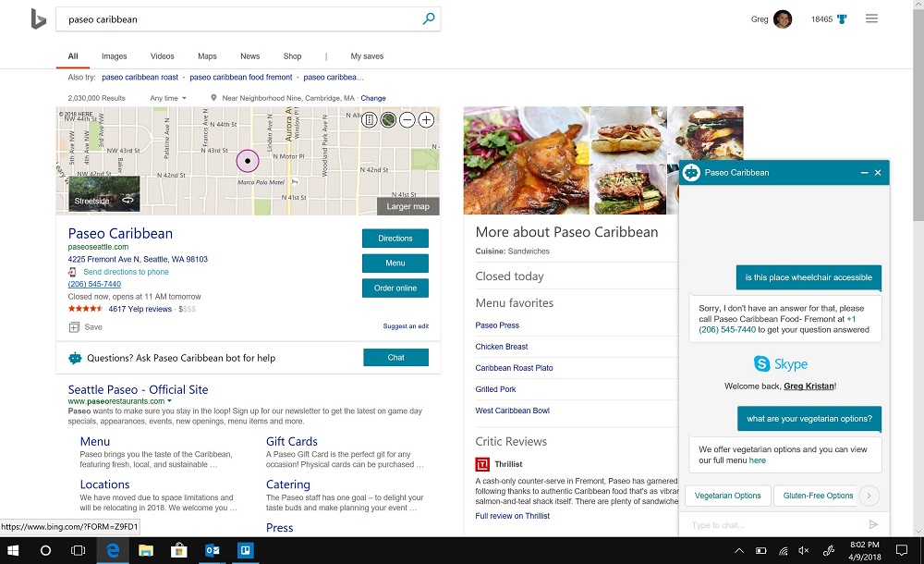The image size is (924, 564).
Task: Select the Vegetarian Options reply chip
Action: (x=728, y=496)
